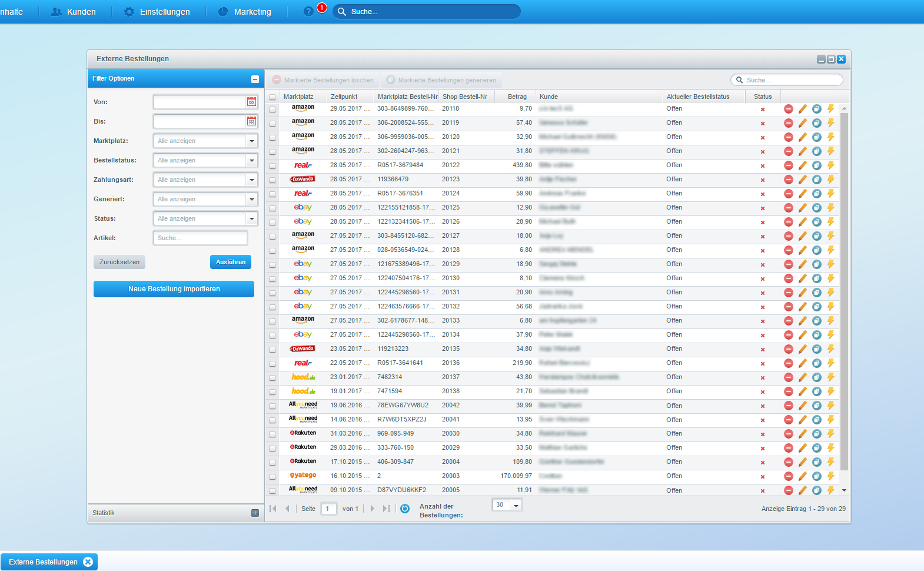The height and width of the screenshot is (571, 924).
Task: Tick the checkbox for order 20136
Action: pos(272,364)
